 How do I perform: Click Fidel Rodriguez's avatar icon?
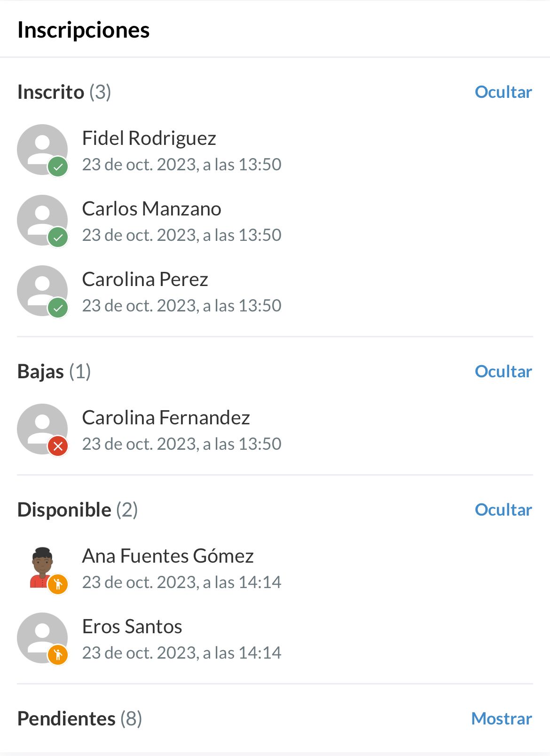tap(42, 149)
